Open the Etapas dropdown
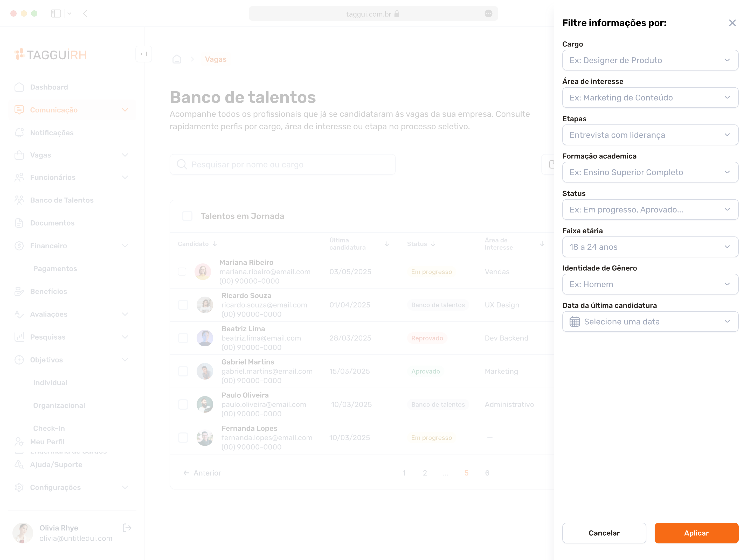Image resolution: width=747 pixels, height=560 pixels. (650, 135)
